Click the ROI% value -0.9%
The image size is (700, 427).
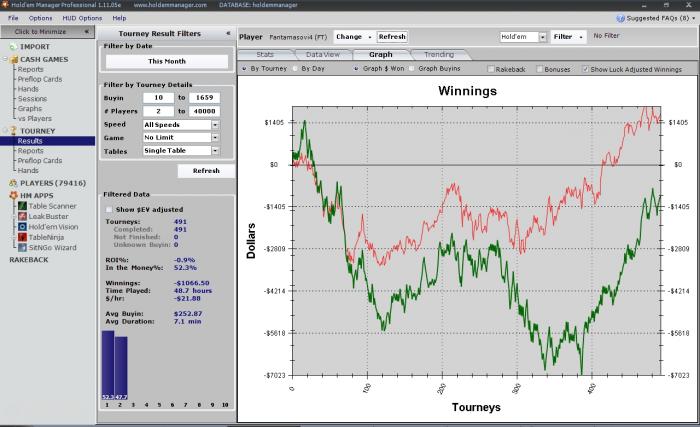184,260
